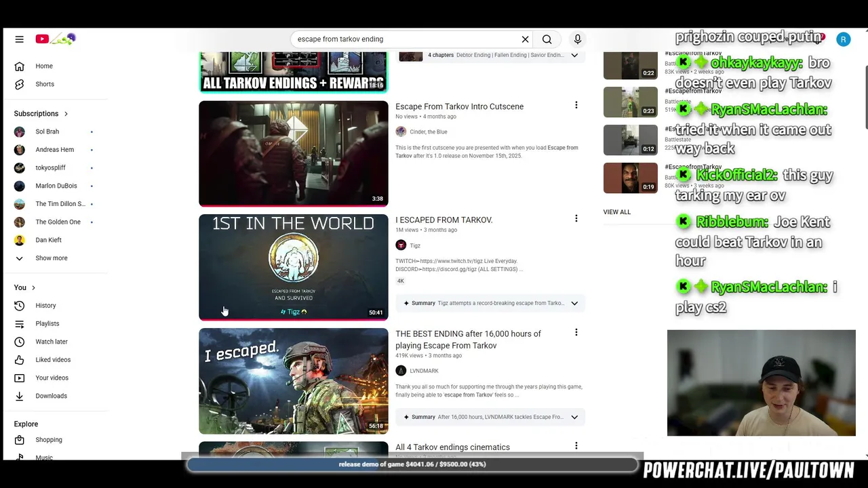Expand the Subscriptions section arrow
Screen dimensions: 868x488
pyautogui.click(x=66, y=113)
